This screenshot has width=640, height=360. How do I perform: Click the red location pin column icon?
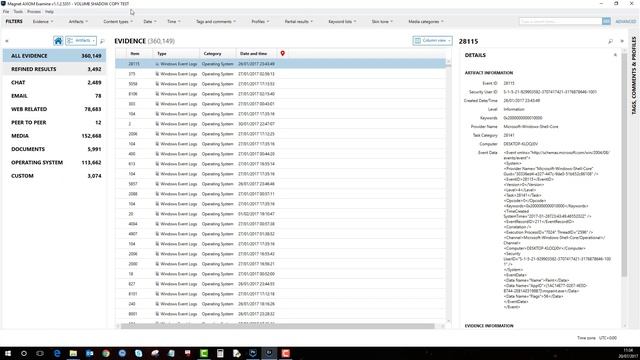coord(282,53)
